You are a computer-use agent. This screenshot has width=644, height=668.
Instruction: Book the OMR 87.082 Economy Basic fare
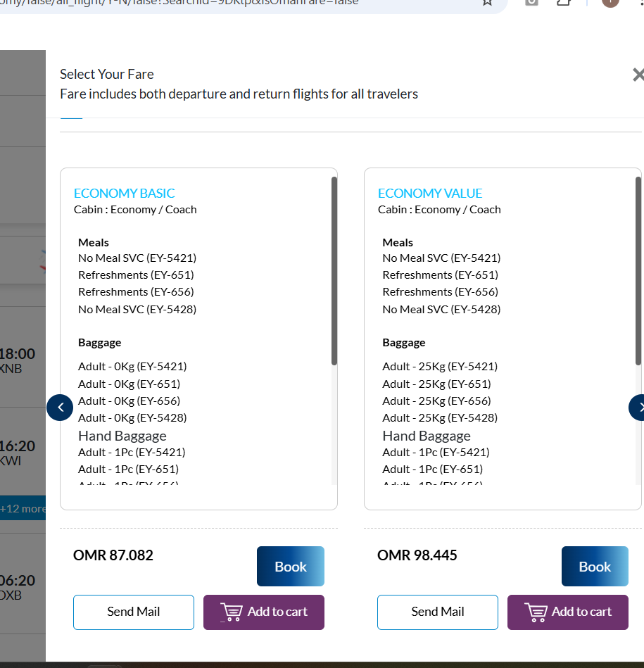pos(290,567)
